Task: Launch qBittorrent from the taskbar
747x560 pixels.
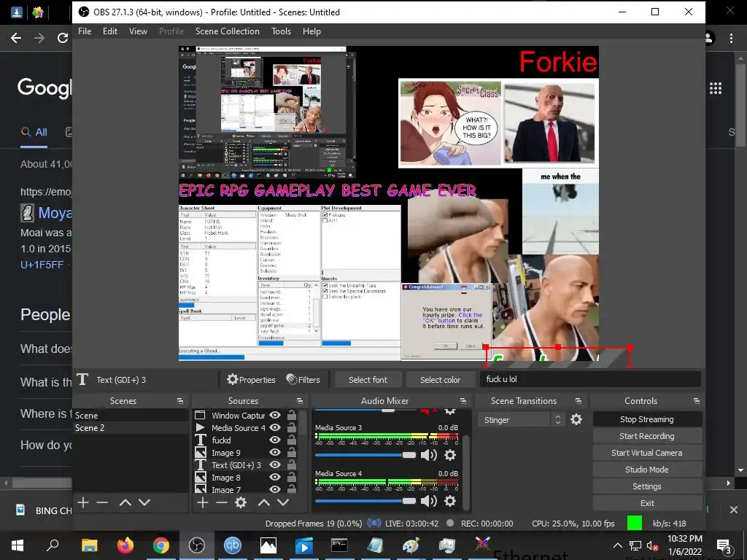Action: [233, 545]
